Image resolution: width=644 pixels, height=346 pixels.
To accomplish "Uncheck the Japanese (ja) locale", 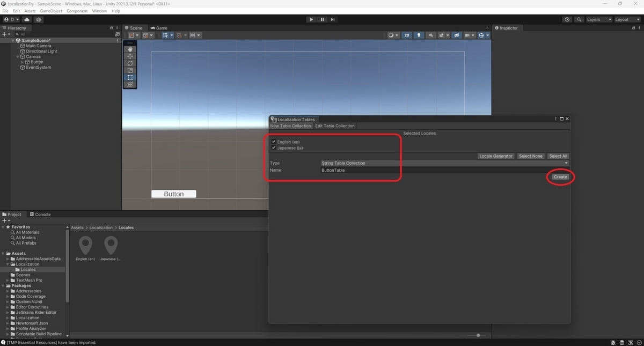I will coord(274,148).
